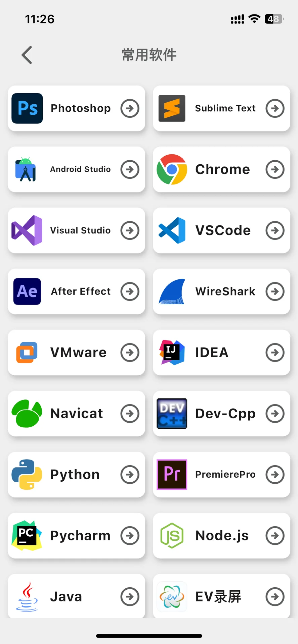
Task: Tap the purple Visual Studio icon
Action: point(27,230)
